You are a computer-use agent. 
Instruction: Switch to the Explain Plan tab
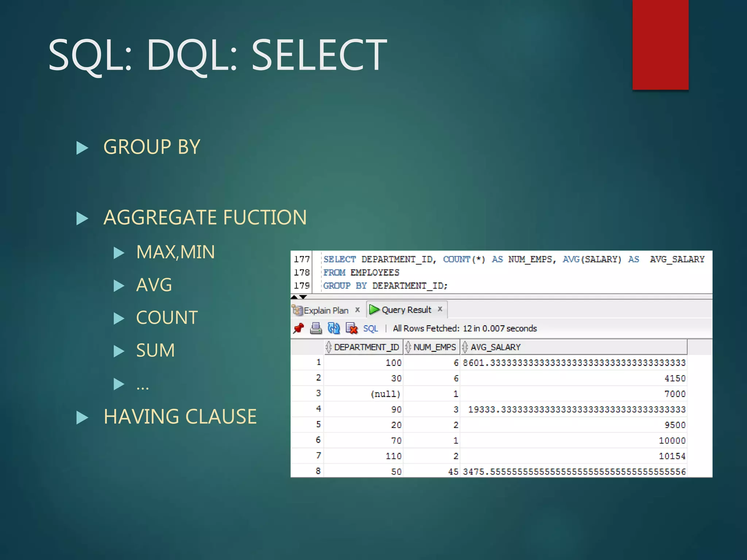point(326,310)
